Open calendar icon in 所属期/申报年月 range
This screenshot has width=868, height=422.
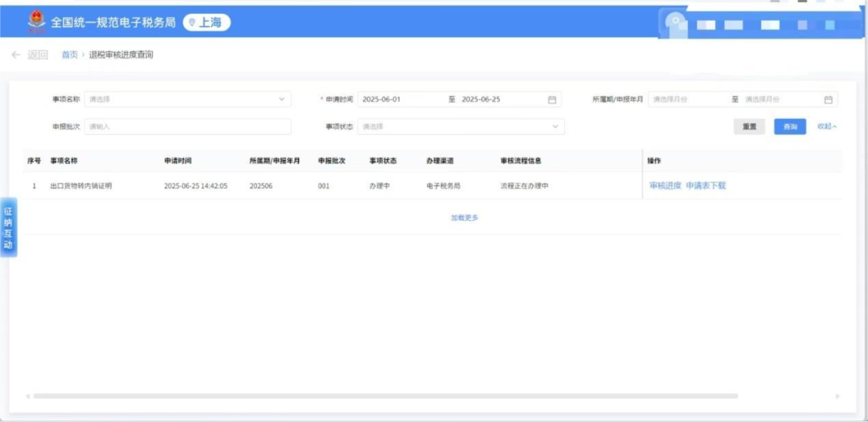pos(828,100)
